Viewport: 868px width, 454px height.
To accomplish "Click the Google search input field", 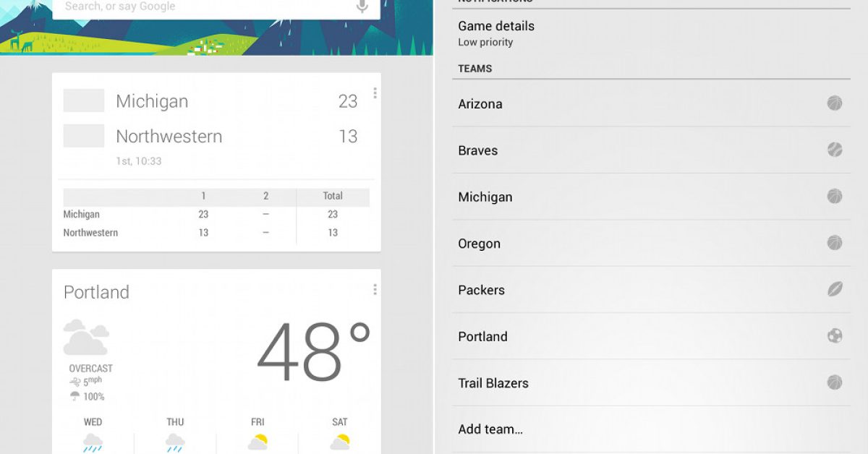I will pyautogui.click(x=203, y=7).
